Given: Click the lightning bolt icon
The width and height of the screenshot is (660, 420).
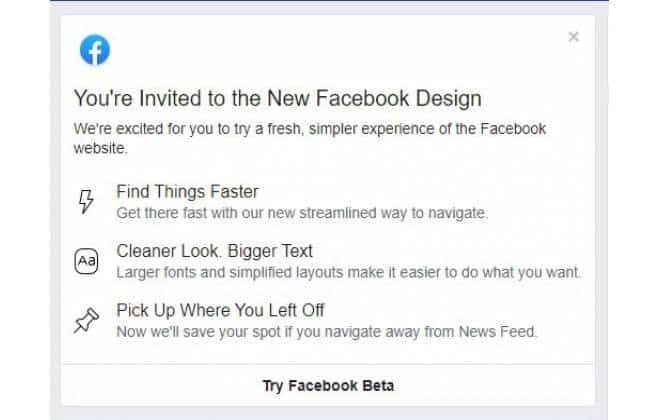Looking at the screenshot, I should tap(86, 201).
